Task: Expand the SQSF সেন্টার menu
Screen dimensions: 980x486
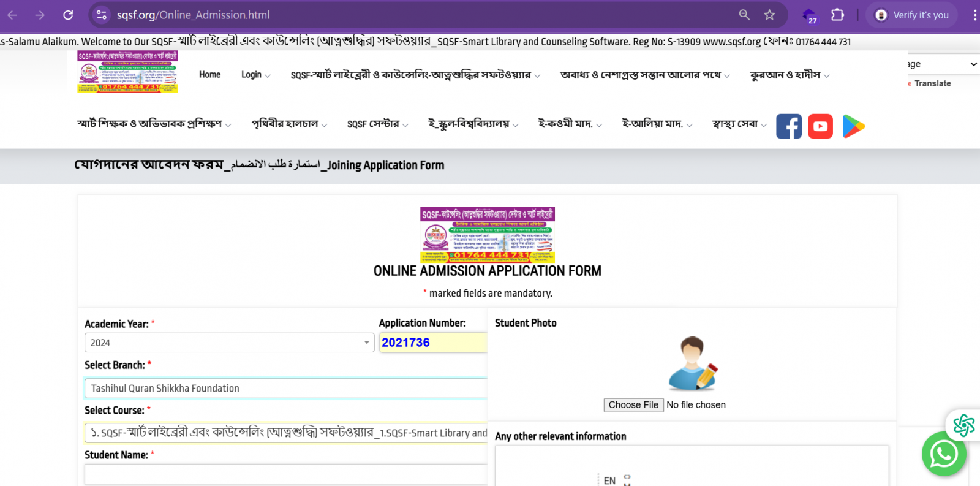Action: point(377,124)
